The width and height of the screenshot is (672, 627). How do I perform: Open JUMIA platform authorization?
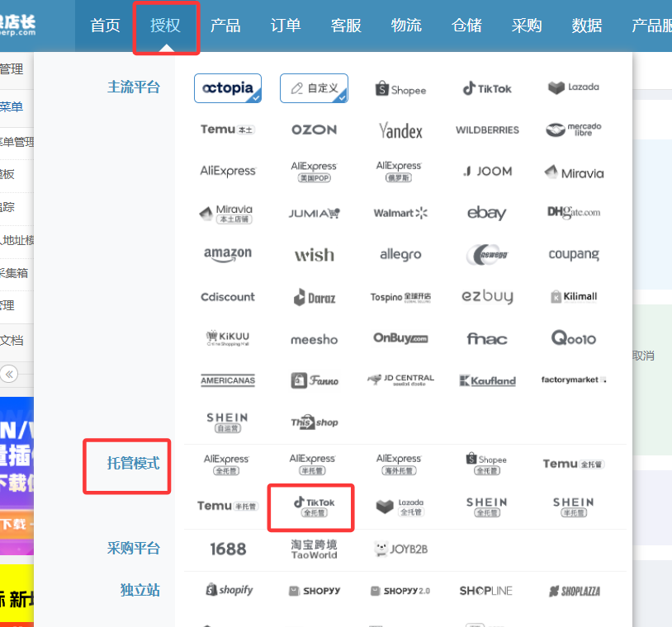click(x=315, y=213)
